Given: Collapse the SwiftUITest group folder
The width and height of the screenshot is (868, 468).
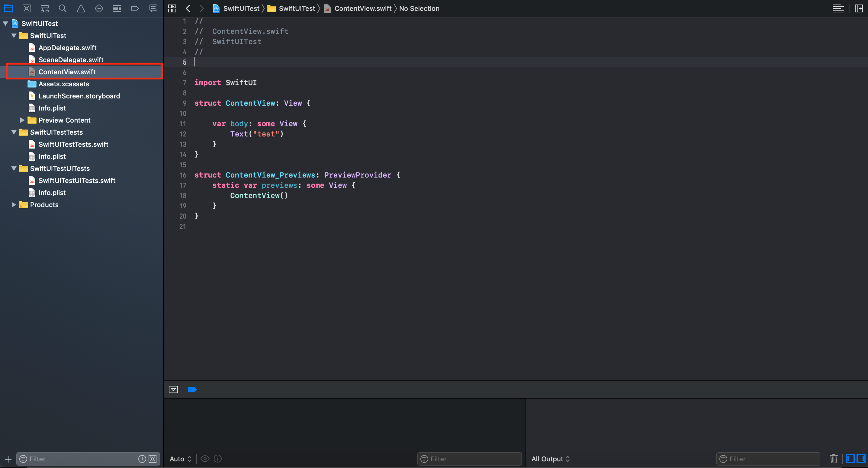Looking at the screenshot, I should coord(14,36).
